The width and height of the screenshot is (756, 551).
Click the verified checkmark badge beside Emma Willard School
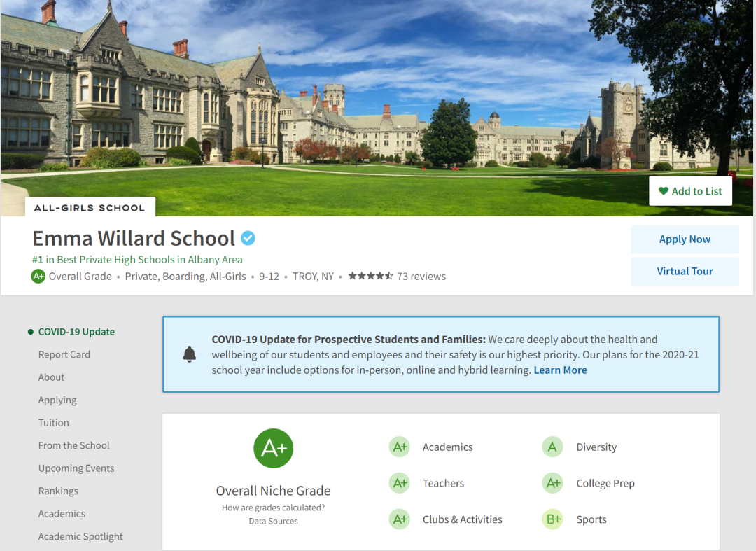[x=248, y=238]
